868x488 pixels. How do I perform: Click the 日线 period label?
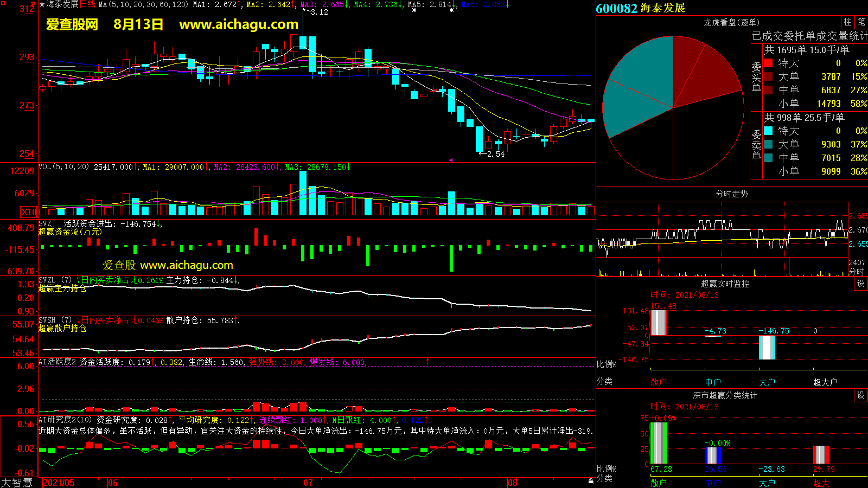[x=87, y=4]
